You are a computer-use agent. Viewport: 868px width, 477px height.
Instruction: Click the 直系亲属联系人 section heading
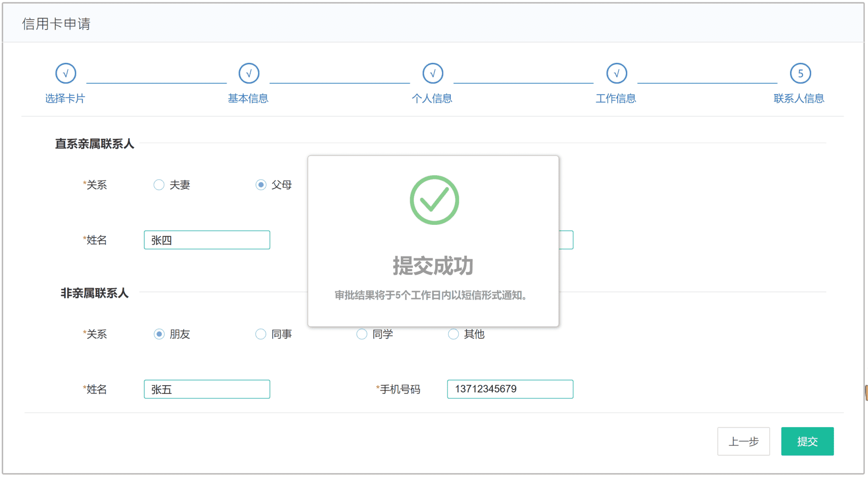coord(94,144)
